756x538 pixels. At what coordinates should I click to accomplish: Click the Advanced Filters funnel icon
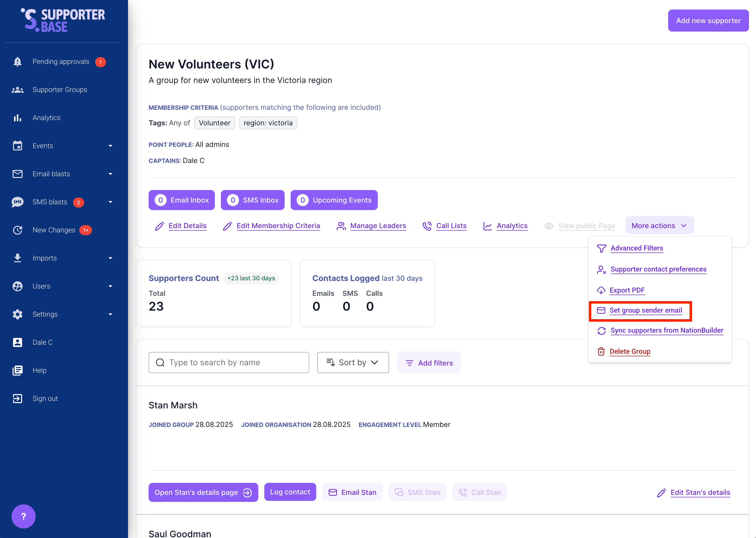tap(601, 248)
